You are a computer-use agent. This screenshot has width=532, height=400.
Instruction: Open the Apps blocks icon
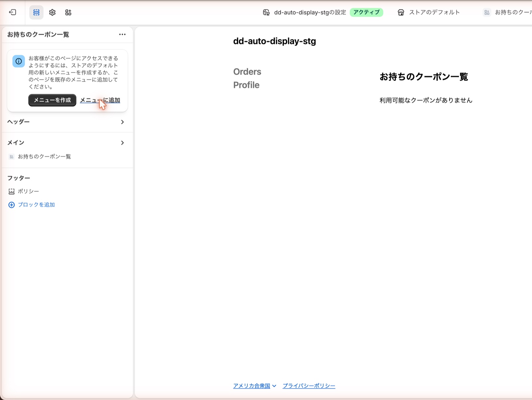[68, 12]
